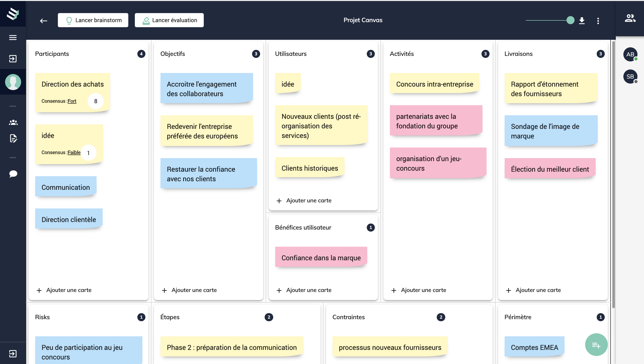Click the Participants card count badge
This screenshot has height=364, width=644.
pos(141,54)
